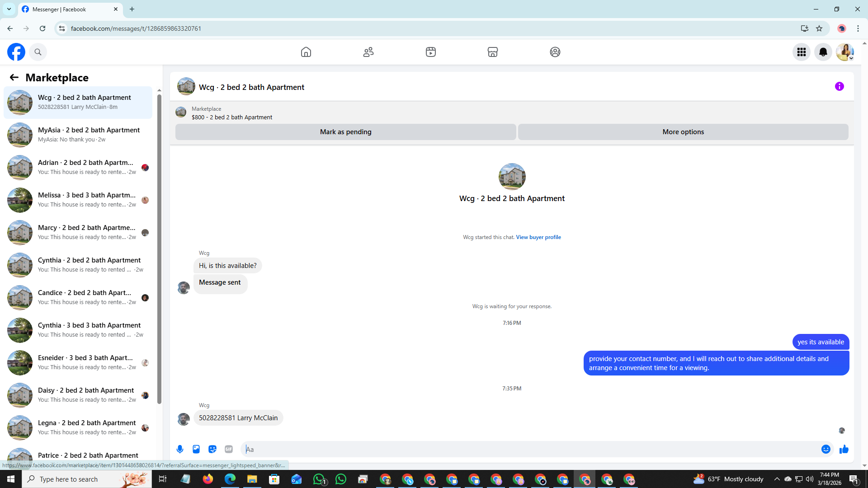Click the More options button

coord(683,132)
